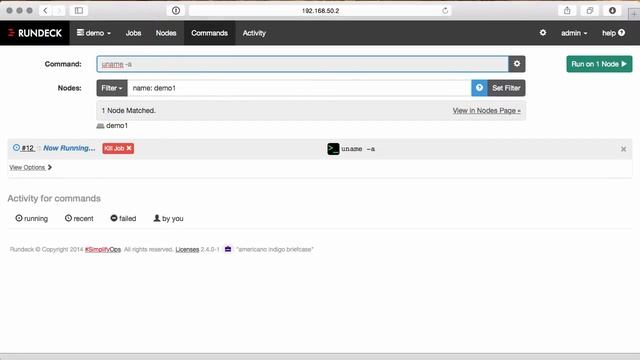
Task: Open View in Nodes Page link
Action: coord(487,111)
